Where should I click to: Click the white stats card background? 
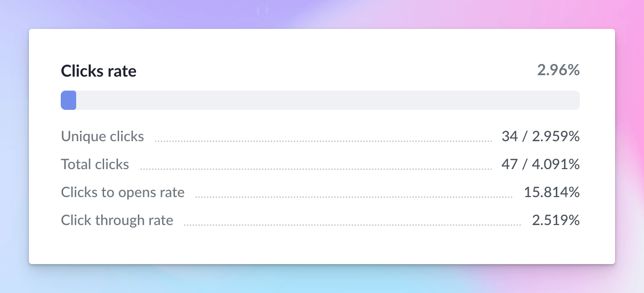(x=320, y=246)
